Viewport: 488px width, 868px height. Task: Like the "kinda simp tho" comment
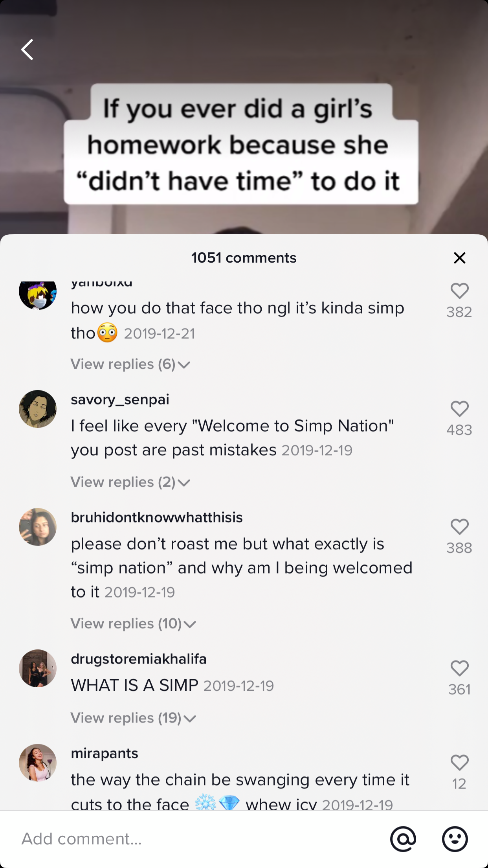tap(459, 291)
